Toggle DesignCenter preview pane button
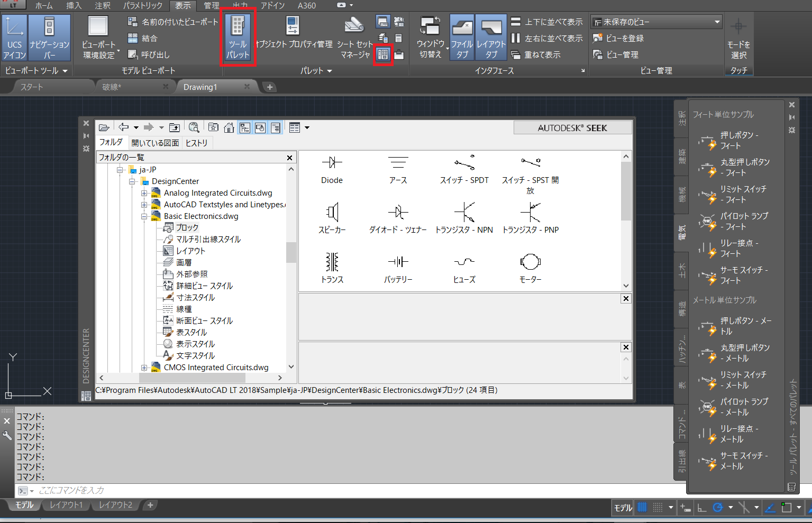Viewport: 812px width, 523px height. 260,127
